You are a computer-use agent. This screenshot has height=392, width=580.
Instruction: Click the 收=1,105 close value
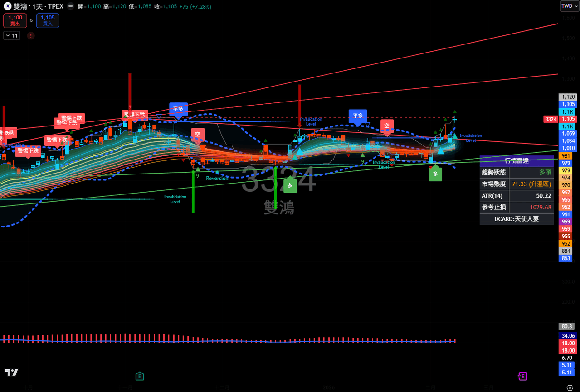[166, 7]
